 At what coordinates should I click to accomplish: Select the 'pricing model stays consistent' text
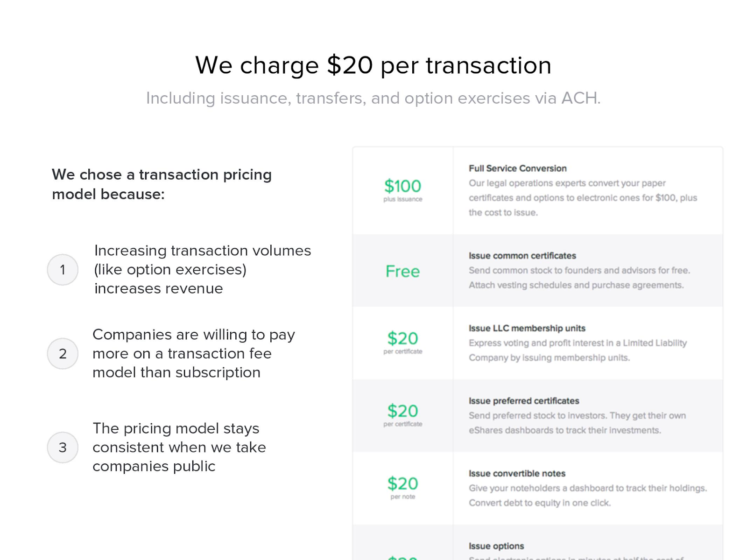click(179, 447)
